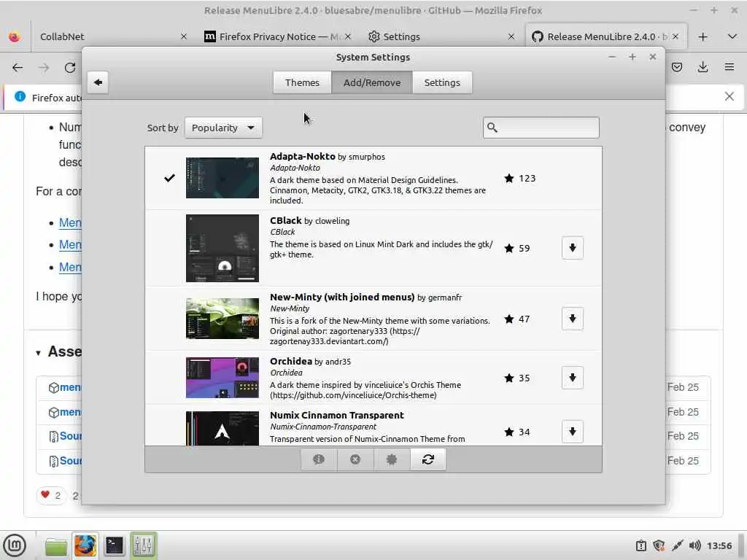
Task: Click the Adapta-Nokto theme thumbnail
Action: coord(222,178)
